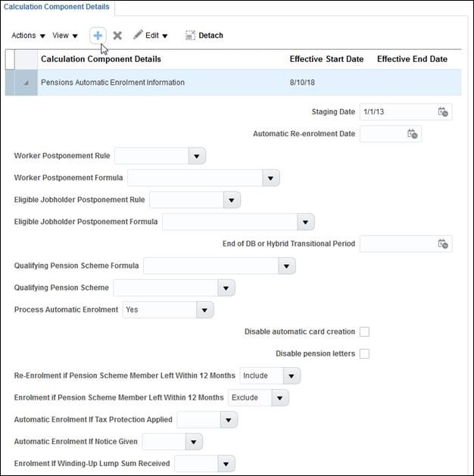Screen dimensions: 474x476
Task: Click the Delete (X) icon in toolbar
Action: pyautogui.click(x=117, y=36)
